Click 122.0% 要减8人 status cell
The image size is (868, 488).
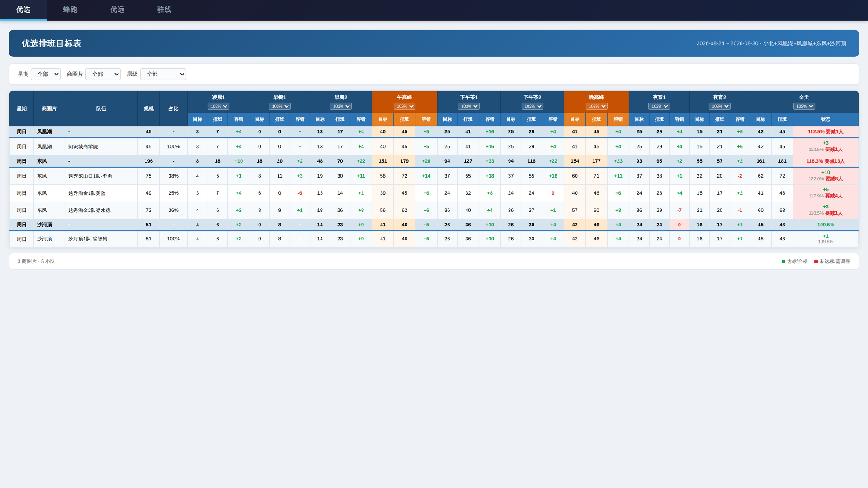tap(826, 176)
